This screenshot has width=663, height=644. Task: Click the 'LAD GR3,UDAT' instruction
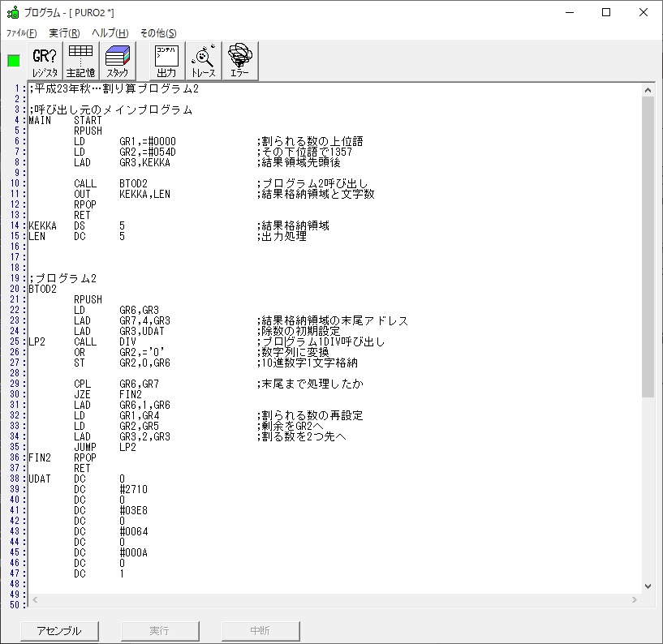click(x=119, y=331)
